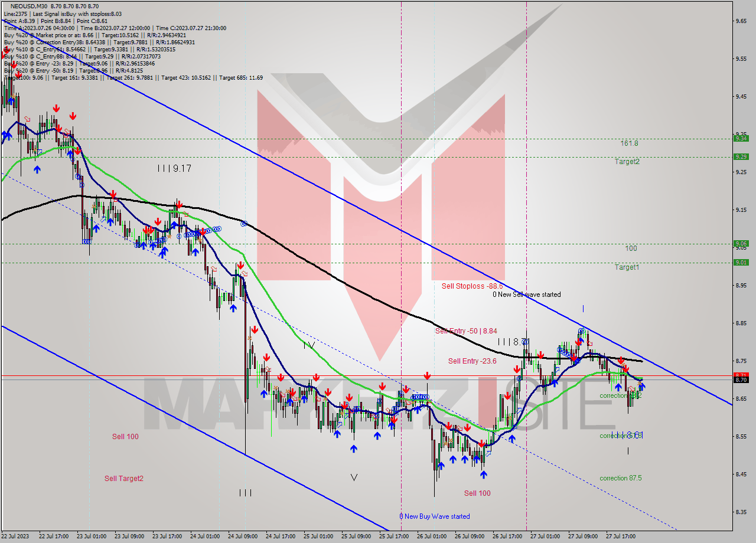Click the 'Sell Target2' label
The image size is (756, 543).
[x=124, y=479]
